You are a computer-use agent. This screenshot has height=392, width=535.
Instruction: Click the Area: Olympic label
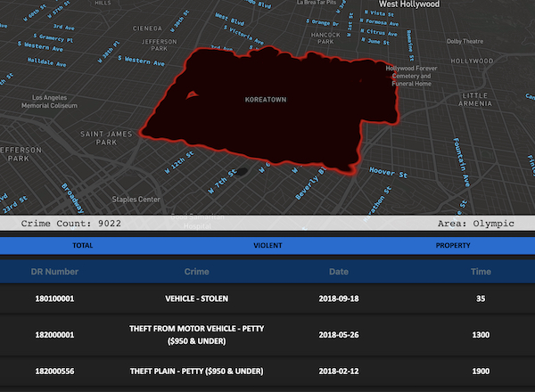tap(476, 223)
